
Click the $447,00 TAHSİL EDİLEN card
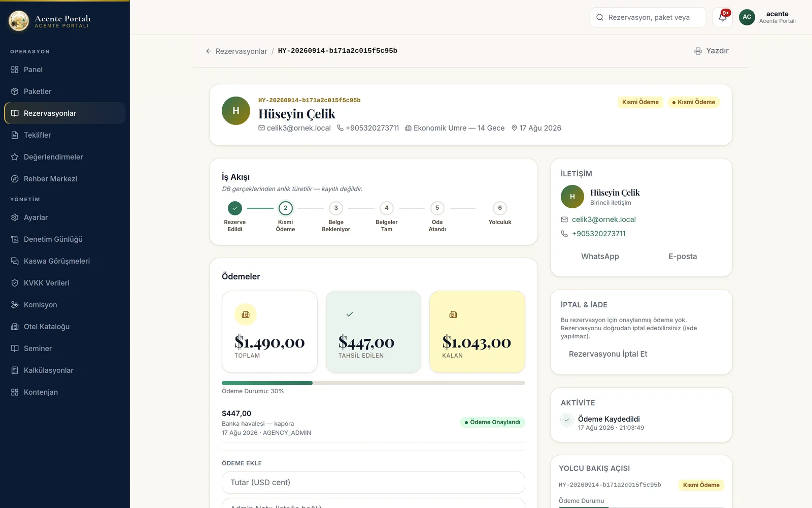pyautogui.click(x=374, y=332)
